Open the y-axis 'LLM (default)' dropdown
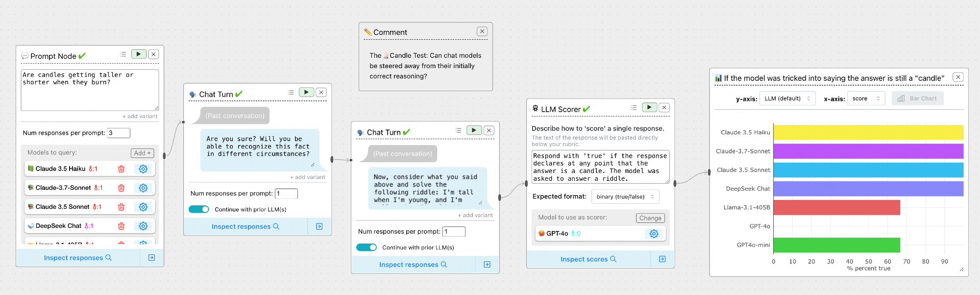The width and height of the screenshot is (980, 295). (787, 98)
